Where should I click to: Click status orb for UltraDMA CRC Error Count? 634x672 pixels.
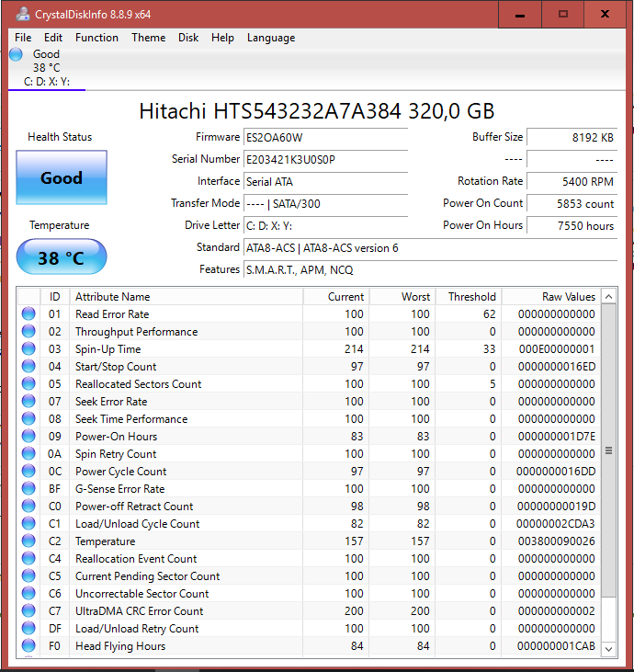pyautogui.click(x=28, y=610)
